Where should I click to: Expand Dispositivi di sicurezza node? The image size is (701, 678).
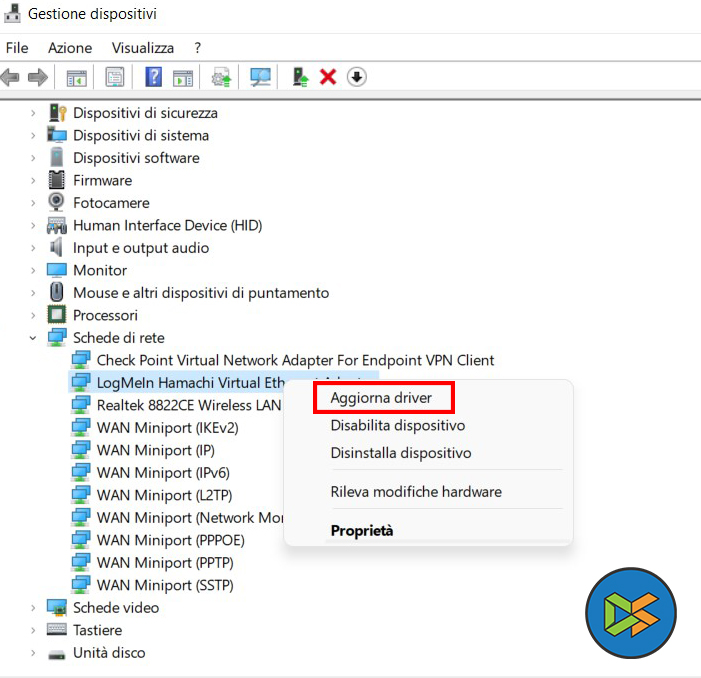33,113
